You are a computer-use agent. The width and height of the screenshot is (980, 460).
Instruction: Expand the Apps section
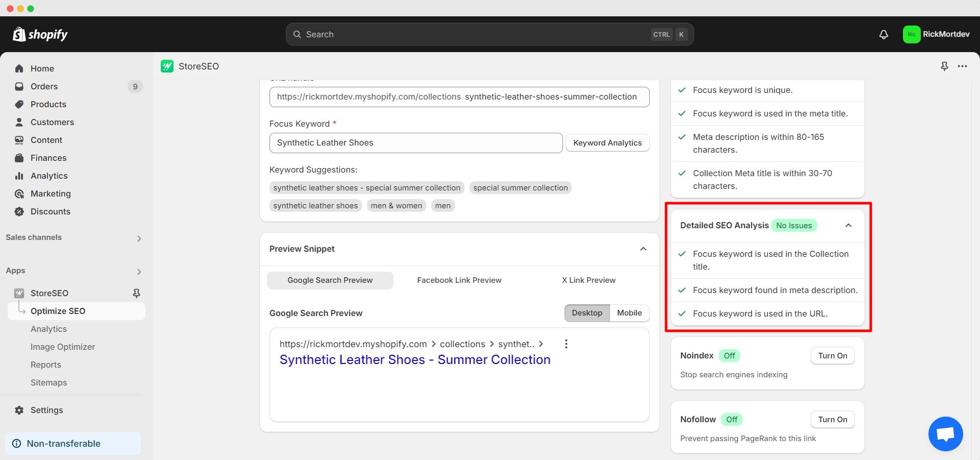pos(139,272)
